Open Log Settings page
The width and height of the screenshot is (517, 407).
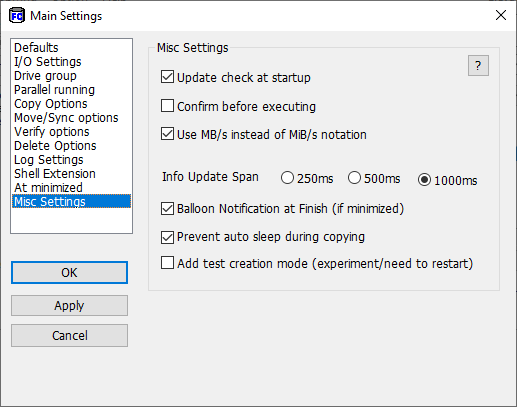(x=49, y=160)
